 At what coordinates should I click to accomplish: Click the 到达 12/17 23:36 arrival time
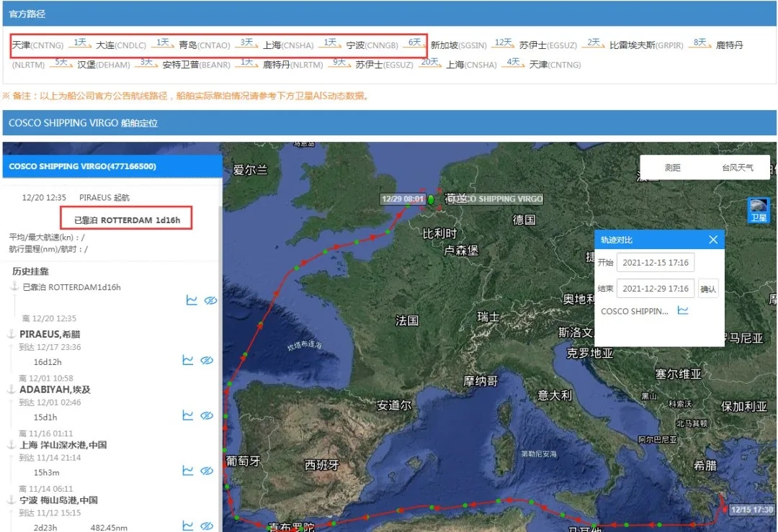tap(50, 347)
